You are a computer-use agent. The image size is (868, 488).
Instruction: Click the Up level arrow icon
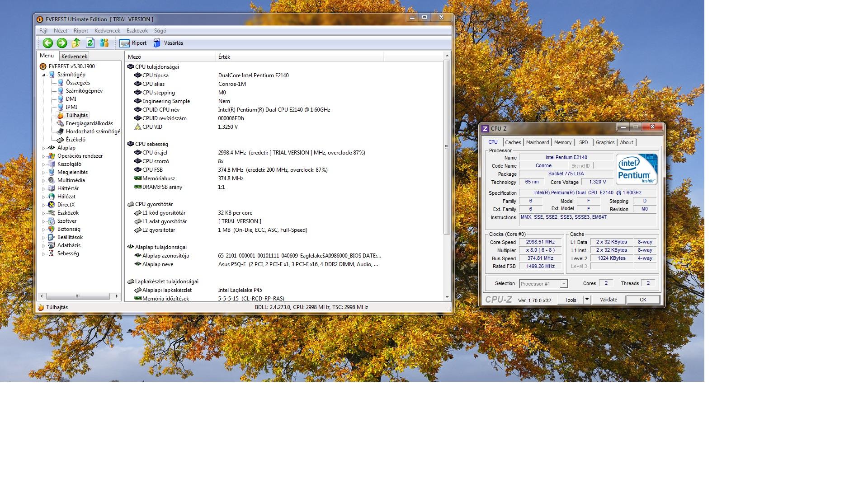coord(76,43)
